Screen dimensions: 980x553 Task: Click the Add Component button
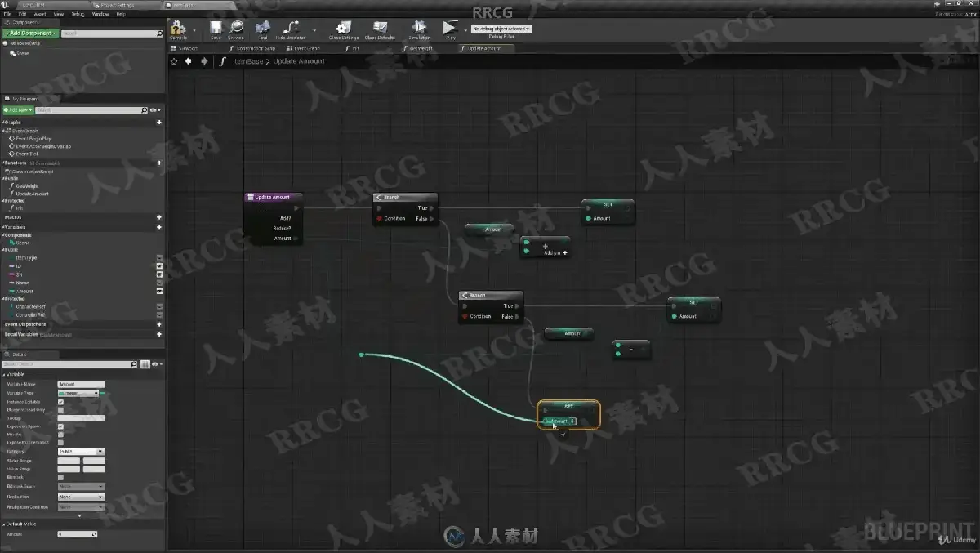[x=30, y=33]
